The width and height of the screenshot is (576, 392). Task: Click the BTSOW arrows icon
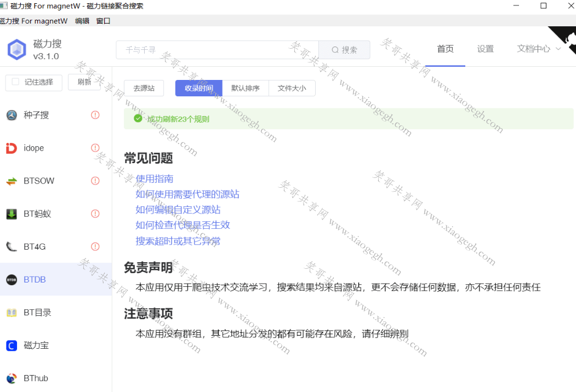click(12, 181)
